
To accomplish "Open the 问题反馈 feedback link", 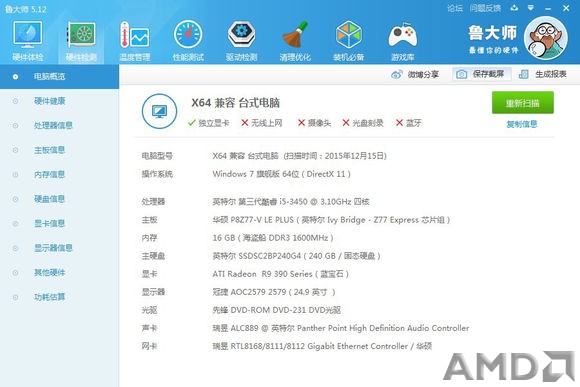I will click(x=485, y=8).
